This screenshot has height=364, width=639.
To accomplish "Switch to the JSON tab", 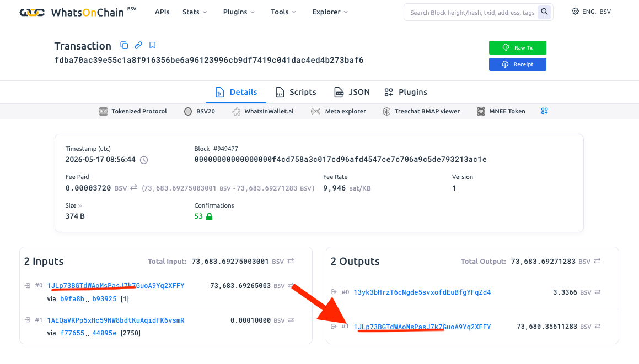I will (352, 92).
